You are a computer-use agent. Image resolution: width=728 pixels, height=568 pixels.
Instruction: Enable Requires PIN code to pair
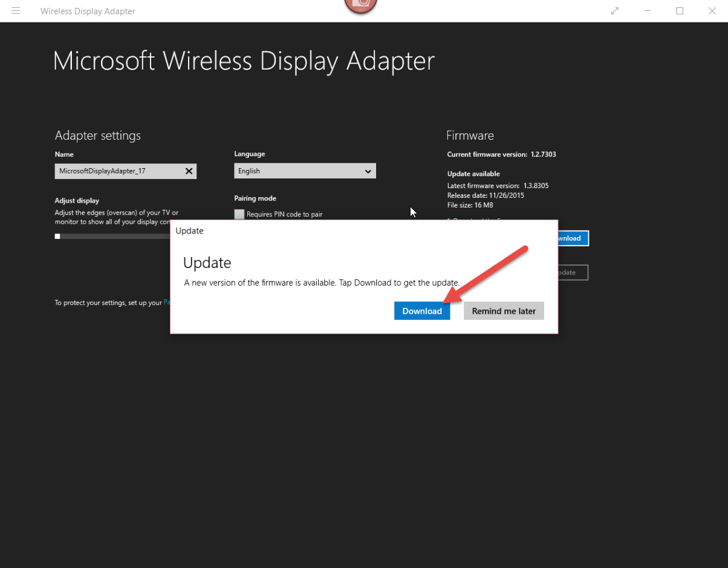[x=239, y=214]
